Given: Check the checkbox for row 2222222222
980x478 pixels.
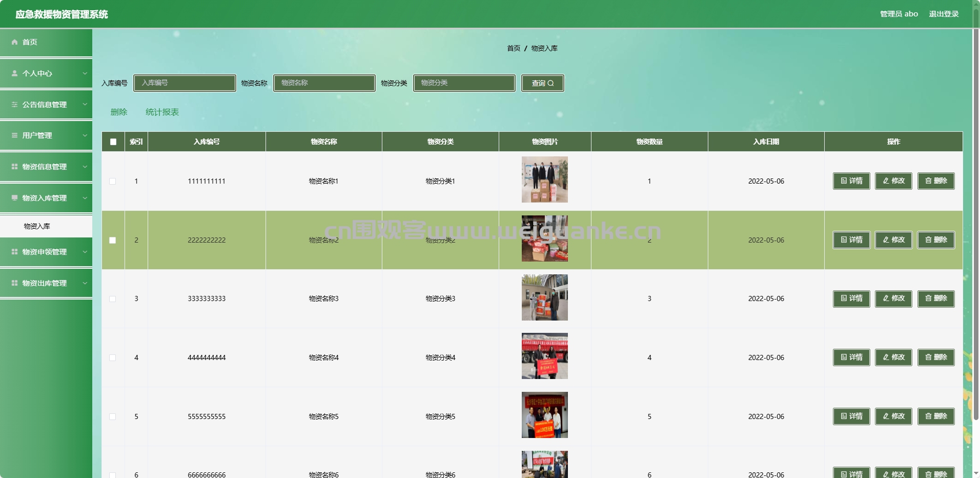Looking at the screenshot, I should pos(113,240).
